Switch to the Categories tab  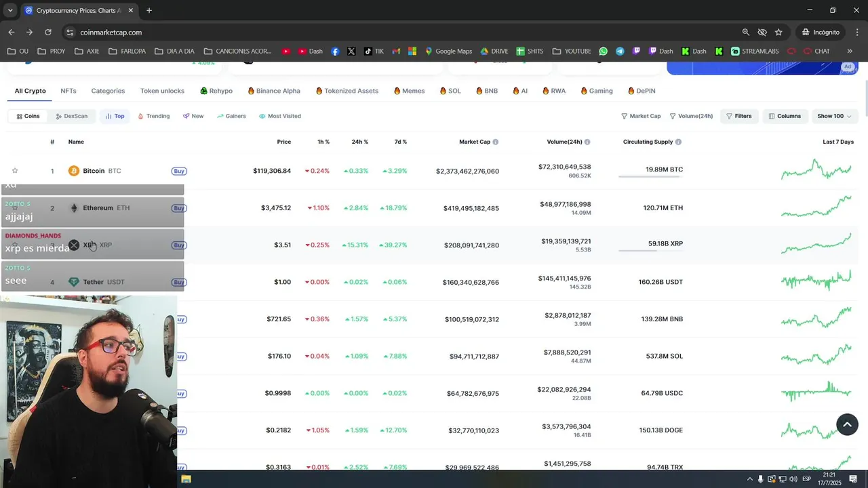point(108,91)
